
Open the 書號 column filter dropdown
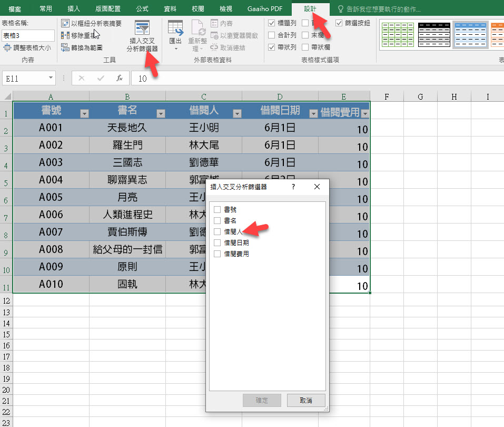(x=84, y=113)
